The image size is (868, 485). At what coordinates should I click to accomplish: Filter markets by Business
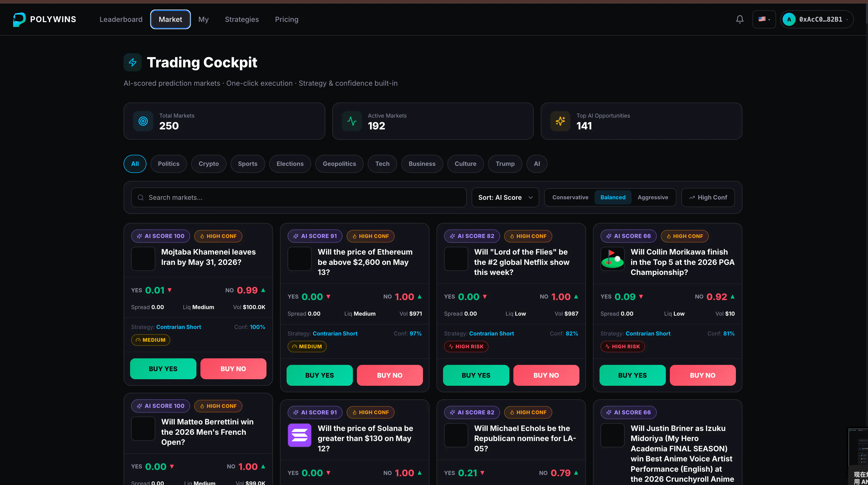point(422,164)
